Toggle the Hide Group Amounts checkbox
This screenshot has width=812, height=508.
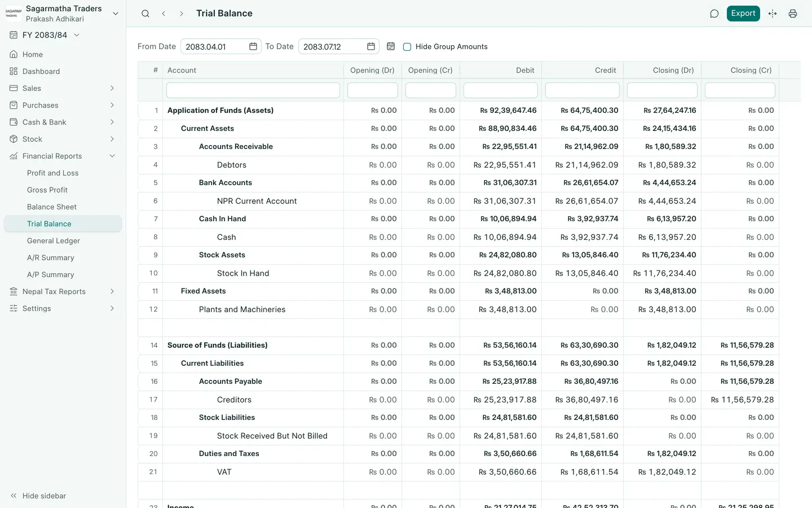coord(407,47)
